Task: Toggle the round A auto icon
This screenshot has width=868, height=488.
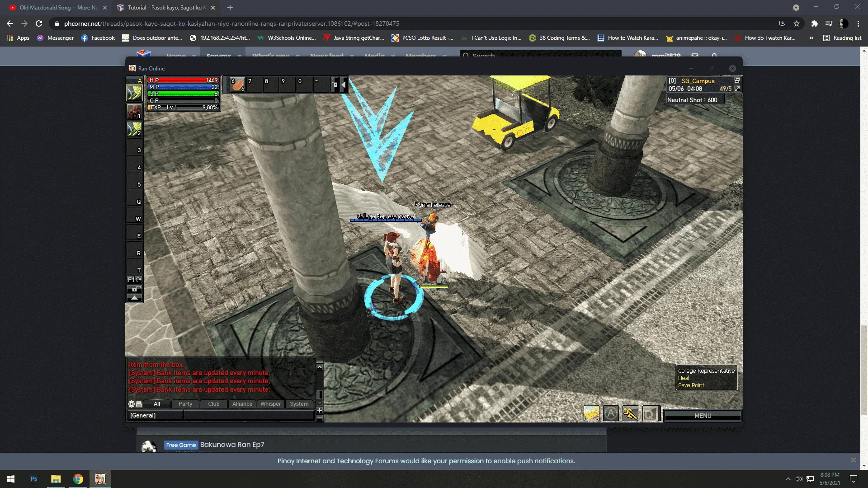Action: click(611, 413)
